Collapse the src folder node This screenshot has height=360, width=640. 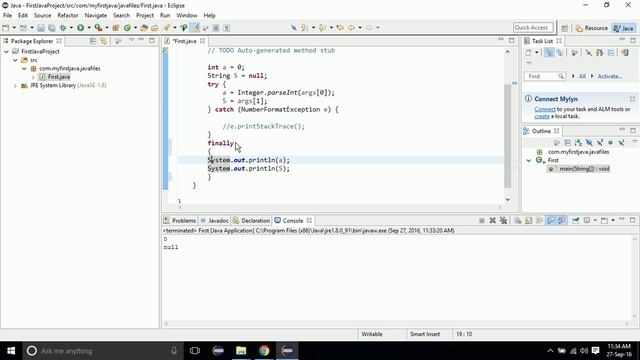pos(16,60)
